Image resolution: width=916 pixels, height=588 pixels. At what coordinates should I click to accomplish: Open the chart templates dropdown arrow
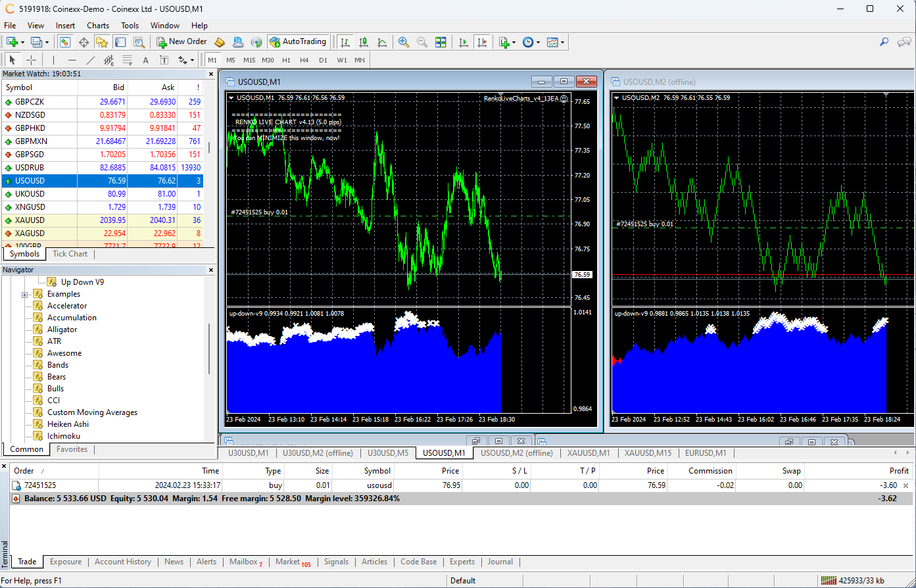(562, 42)
